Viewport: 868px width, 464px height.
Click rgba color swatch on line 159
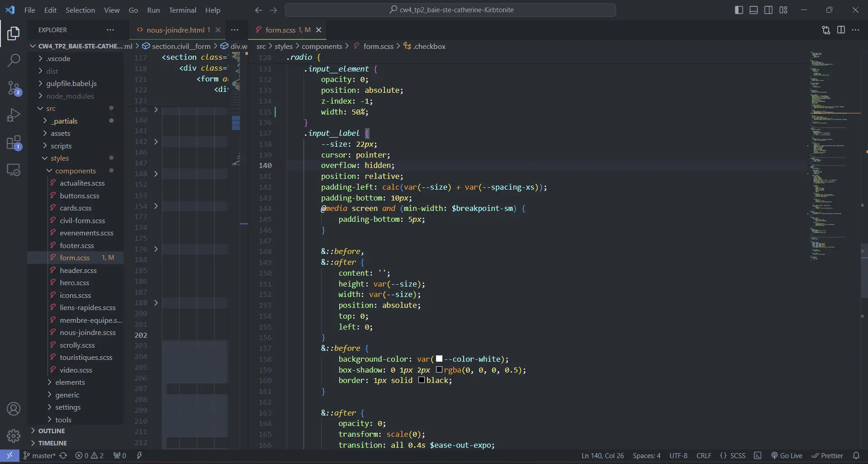439,370
